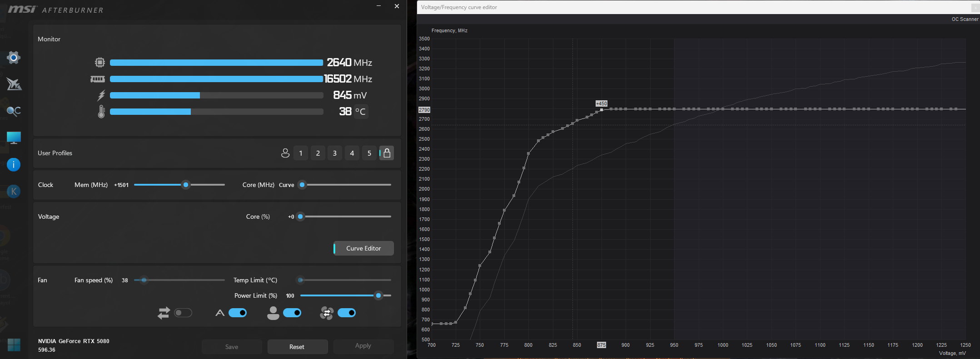Run OC Scanner in curve editor
Screen dimensions: 980x359
(965, 19)
